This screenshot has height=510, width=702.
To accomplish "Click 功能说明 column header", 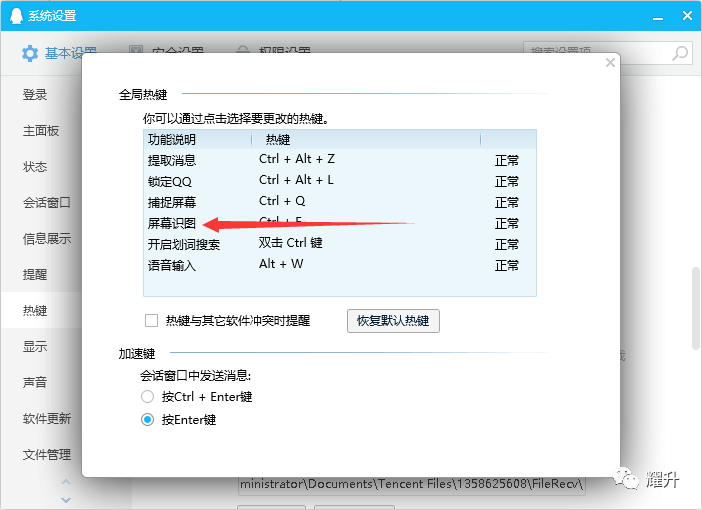I will (x=197, y=140).
